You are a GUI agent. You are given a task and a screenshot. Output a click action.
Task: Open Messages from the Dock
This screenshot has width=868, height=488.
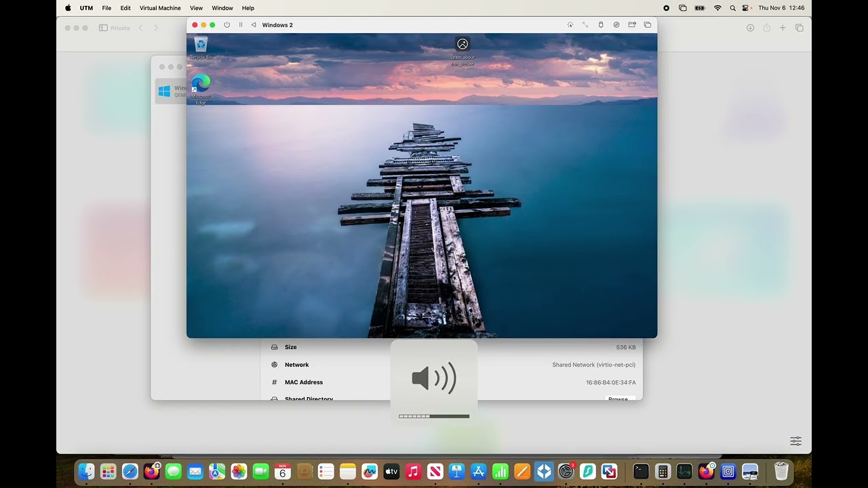[x=174, y=471]
